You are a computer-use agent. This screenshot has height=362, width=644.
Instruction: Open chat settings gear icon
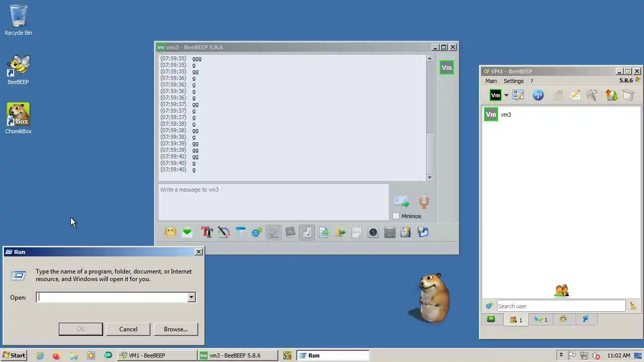[257, 232]
